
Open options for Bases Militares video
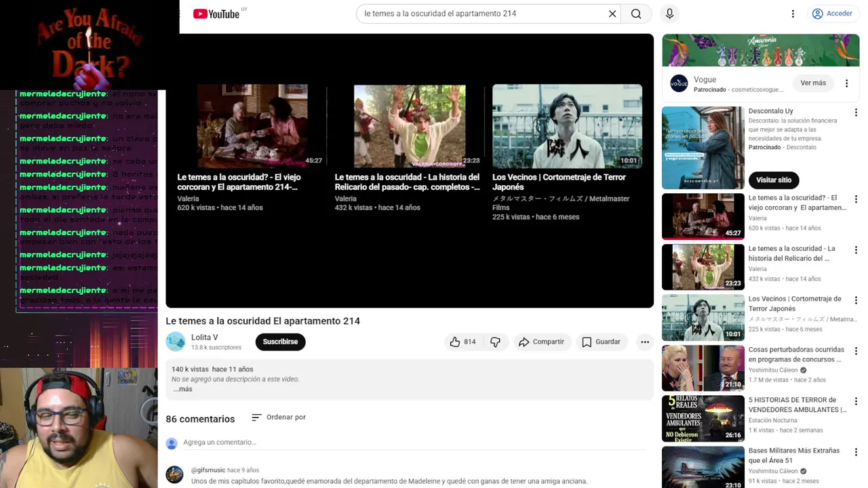(856, 452)
